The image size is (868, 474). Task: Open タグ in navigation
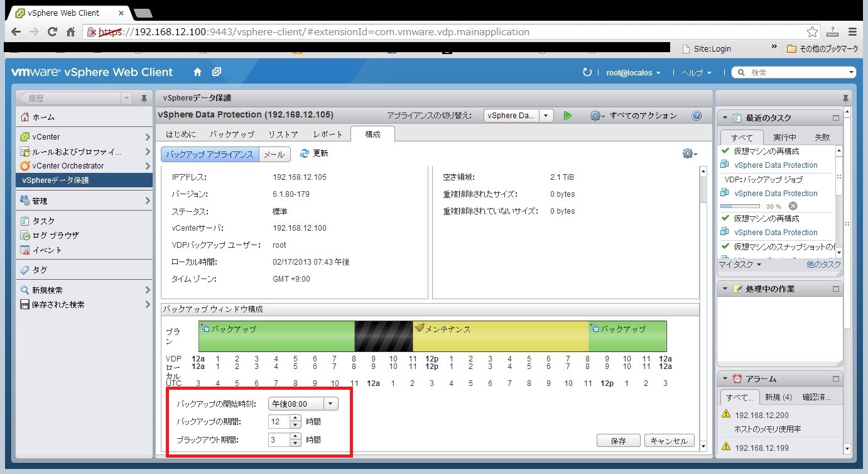(x=84, y=270)
